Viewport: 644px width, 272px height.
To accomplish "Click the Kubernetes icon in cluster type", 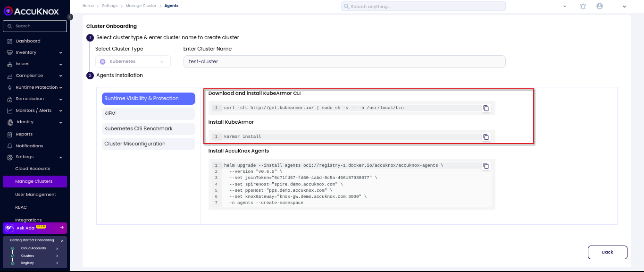I will [x=102, y=61].
